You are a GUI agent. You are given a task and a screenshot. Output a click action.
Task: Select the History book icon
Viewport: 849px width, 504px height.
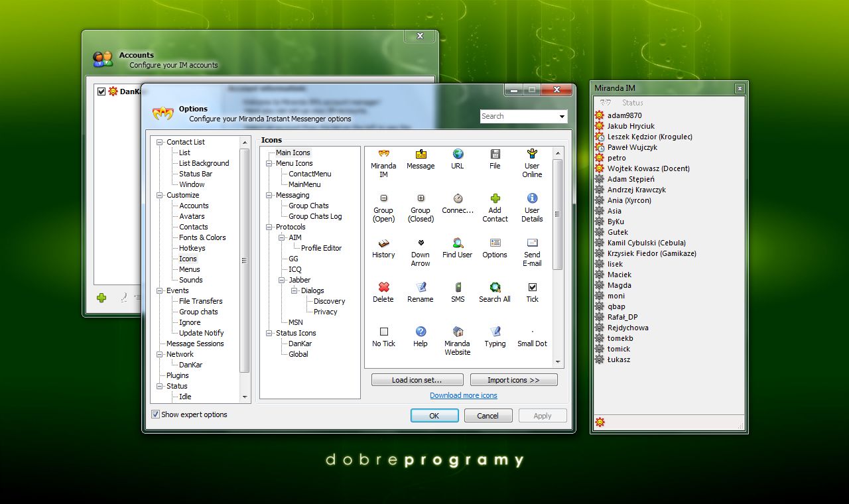383,243
